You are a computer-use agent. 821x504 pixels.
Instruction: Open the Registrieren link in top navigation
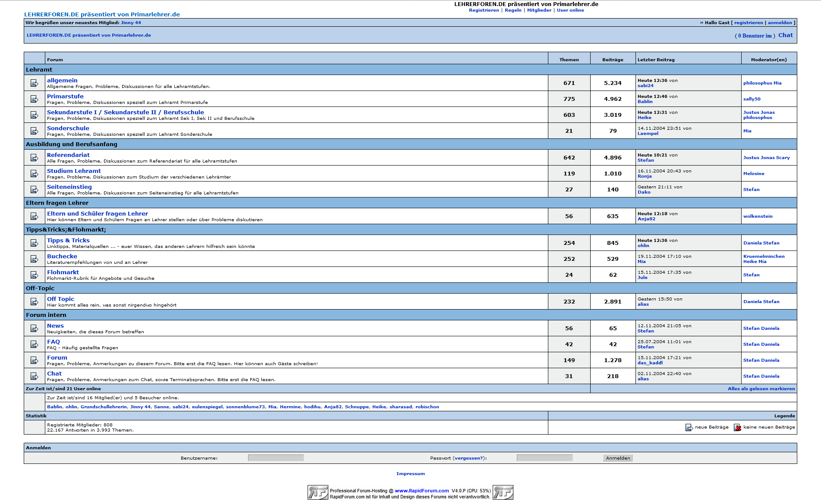484,10
